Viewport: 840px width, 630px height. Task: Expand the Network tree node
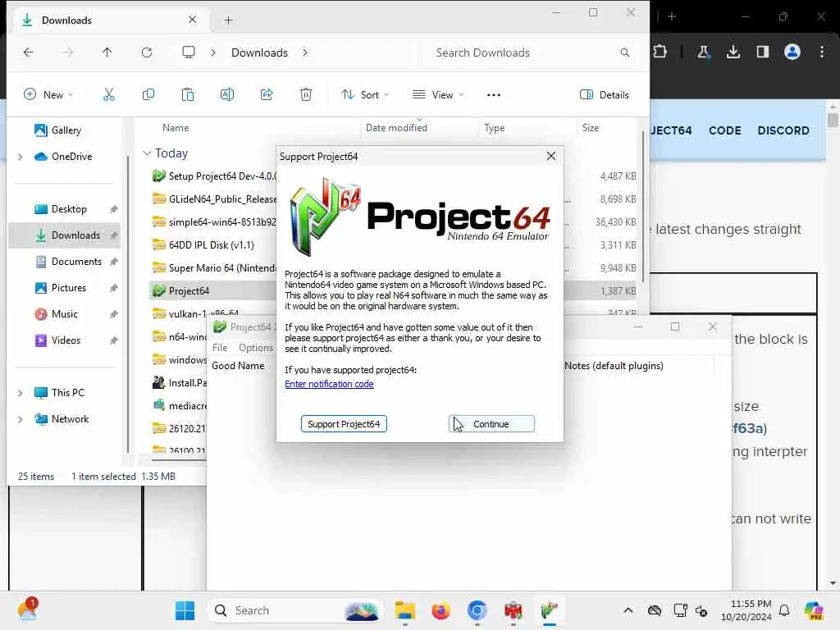(x=21, y=419)
